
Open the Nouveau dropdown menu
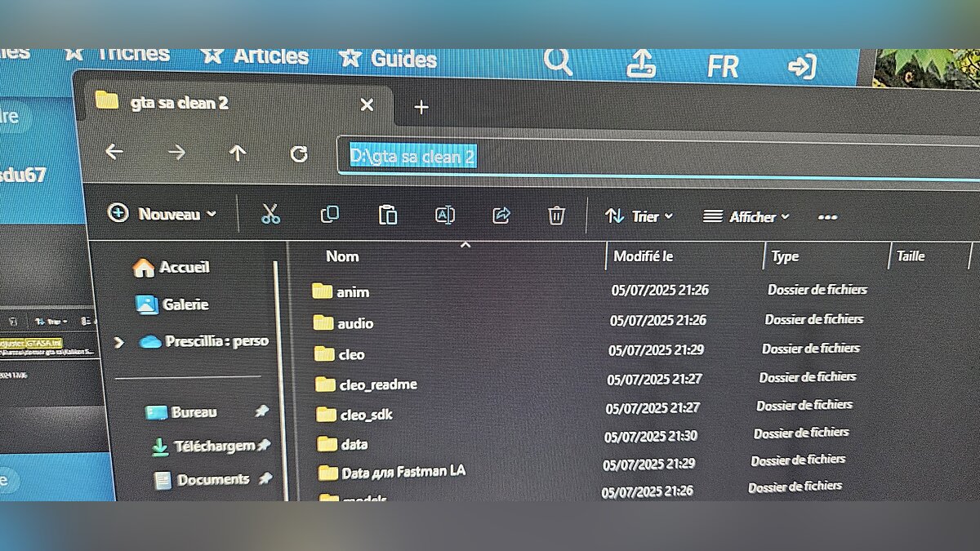coord(163,214)
